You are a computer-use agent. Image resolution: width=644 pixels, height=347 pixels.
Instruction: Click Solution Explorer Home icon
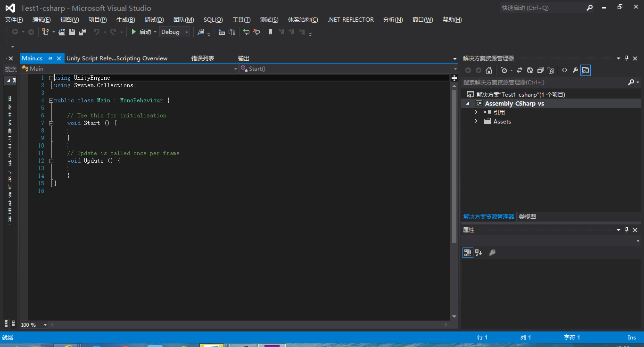click(489, 70)
